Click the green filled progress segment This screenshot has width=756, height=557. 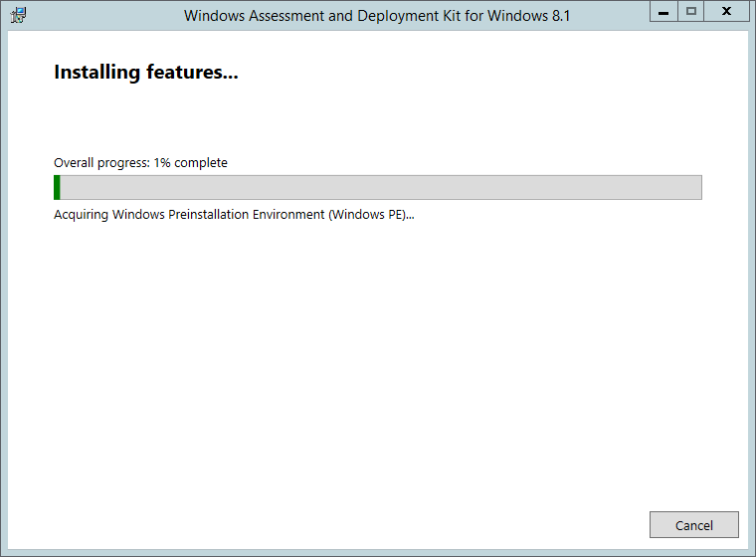[58, 187]
